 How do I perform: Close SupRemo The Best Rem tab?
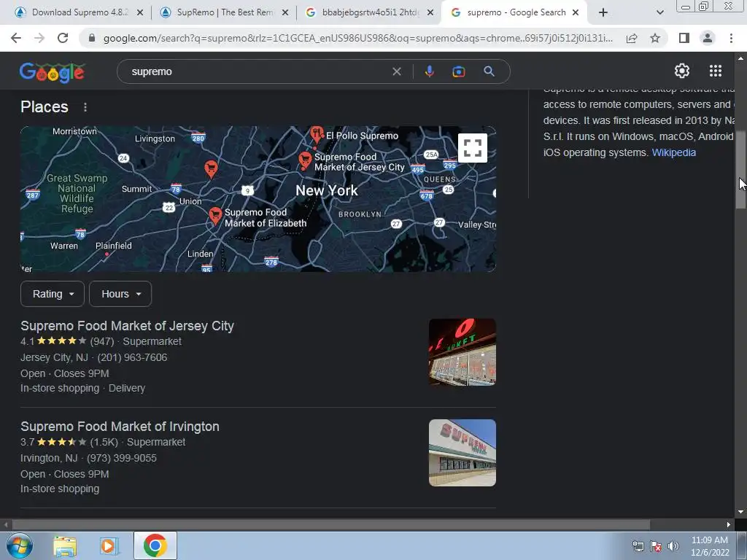[x=285, y=12]
